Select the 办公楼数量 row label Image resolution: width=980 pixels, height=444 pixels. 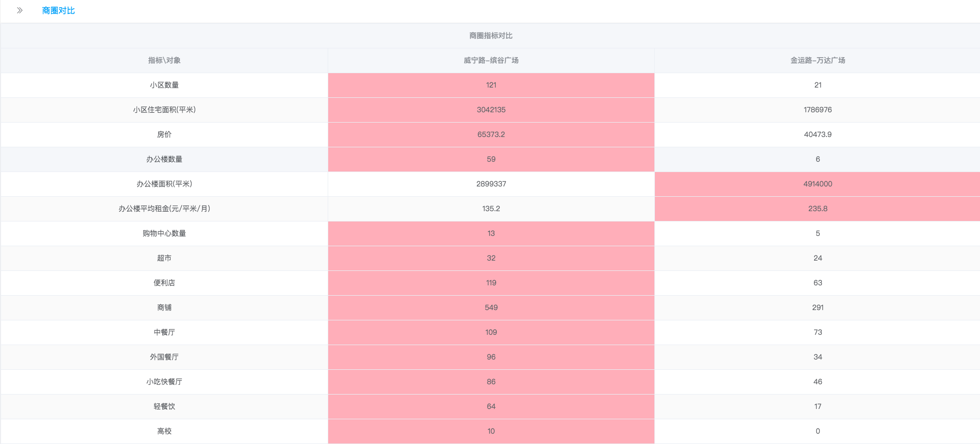pyautogui.click(x=164, y=159)
